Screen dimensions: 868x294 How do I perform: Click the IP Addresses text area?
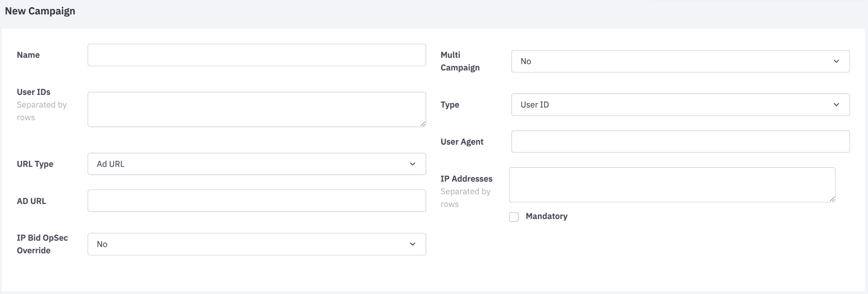[672, 185]
